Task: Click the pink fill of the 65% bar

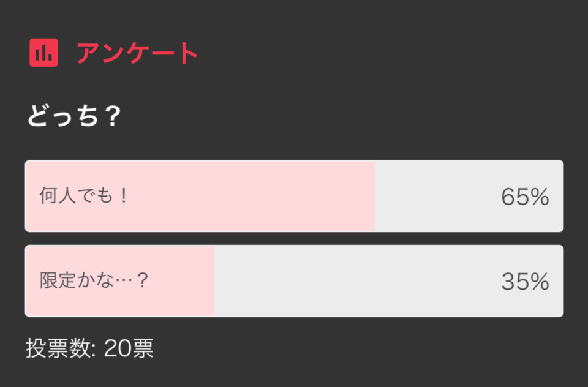Action: [200, 196]
